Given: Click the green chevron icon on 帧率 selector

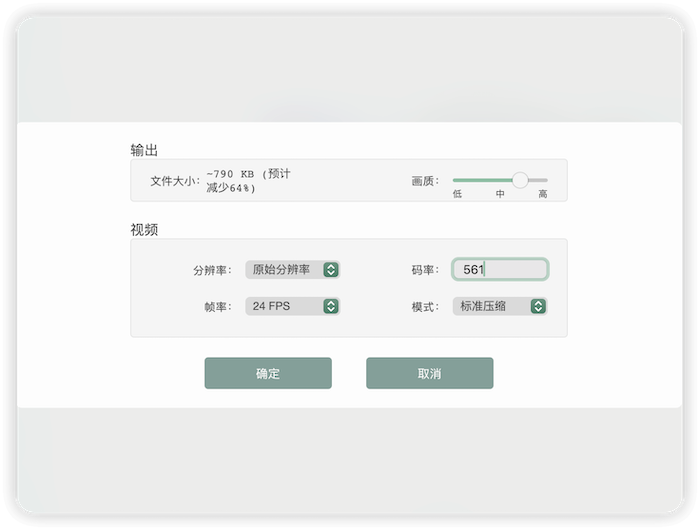Looking at the screenshot, I should [331, 306].
